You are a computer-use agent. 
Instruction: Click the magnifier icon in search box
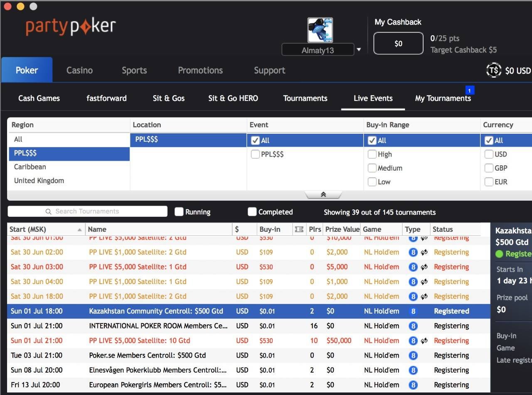49,211
